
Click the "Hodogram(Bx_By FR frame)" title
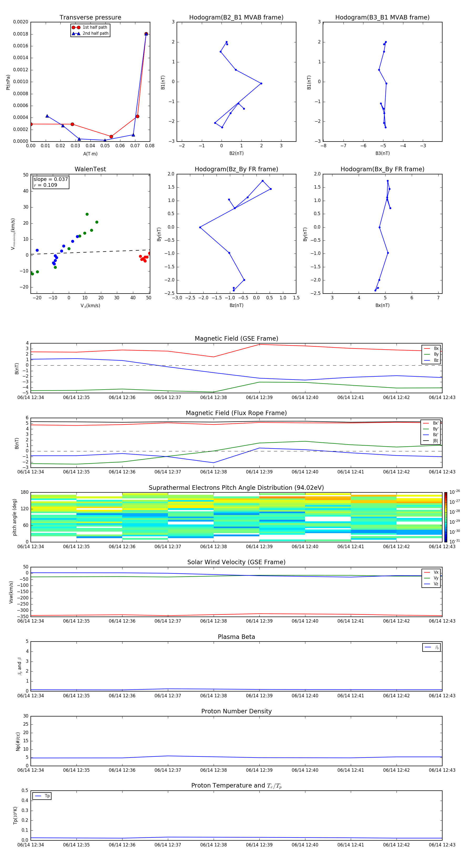(x=382, y=169)
